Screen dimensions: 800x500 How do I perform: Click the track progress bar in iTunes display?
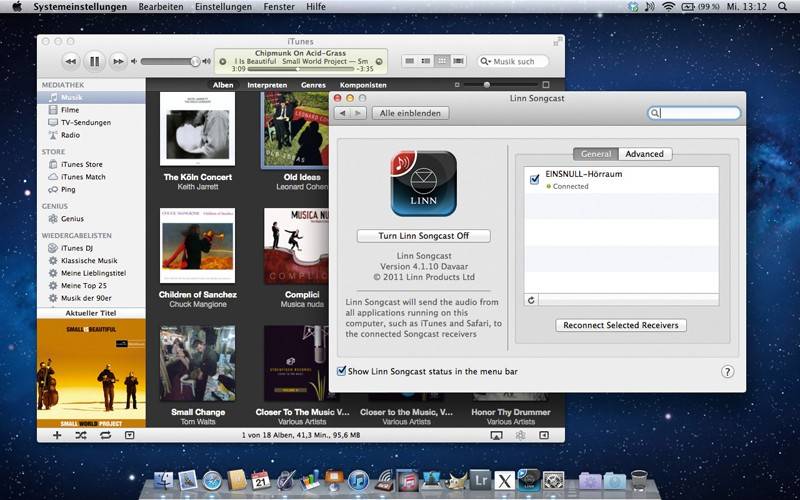tap(300, 68)
